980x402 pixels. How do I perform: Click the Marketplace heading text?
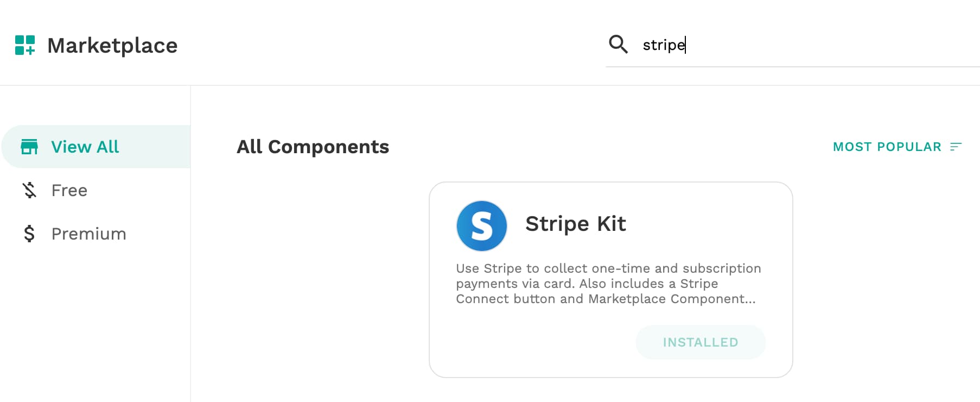[x=112, y=46]
